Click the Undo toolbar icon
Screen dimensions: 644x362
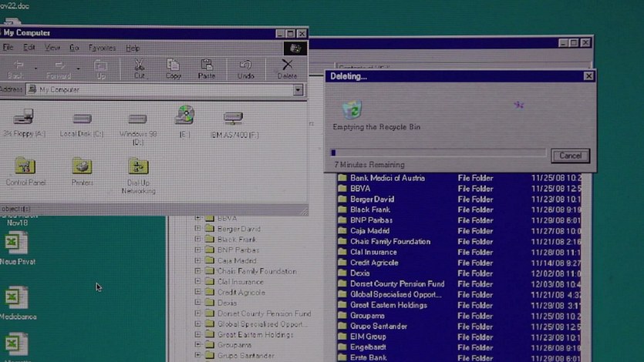click(245, 69)
